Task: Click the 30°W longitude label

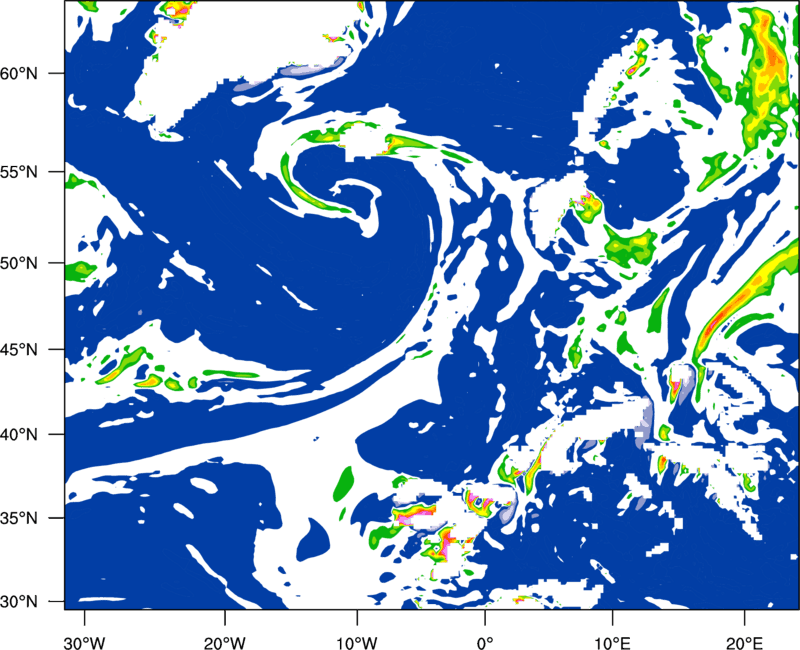Action: tap(84, 643)
